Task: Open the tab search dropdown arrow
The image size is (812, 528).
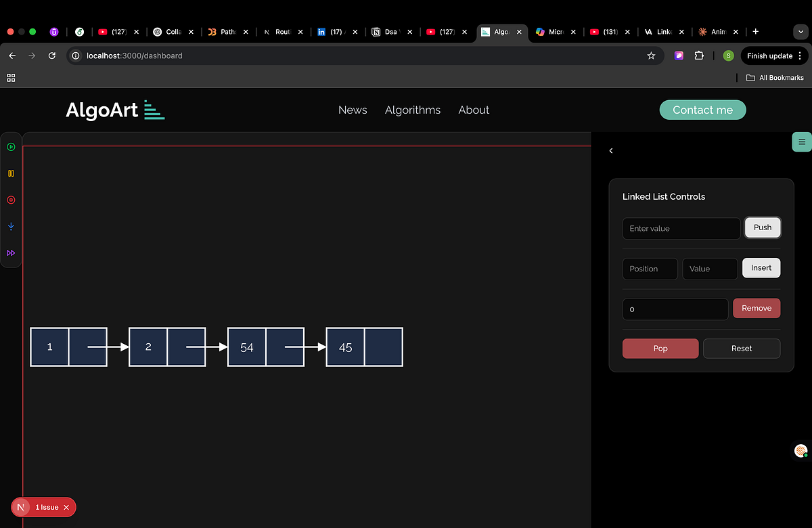Action: 800,32
